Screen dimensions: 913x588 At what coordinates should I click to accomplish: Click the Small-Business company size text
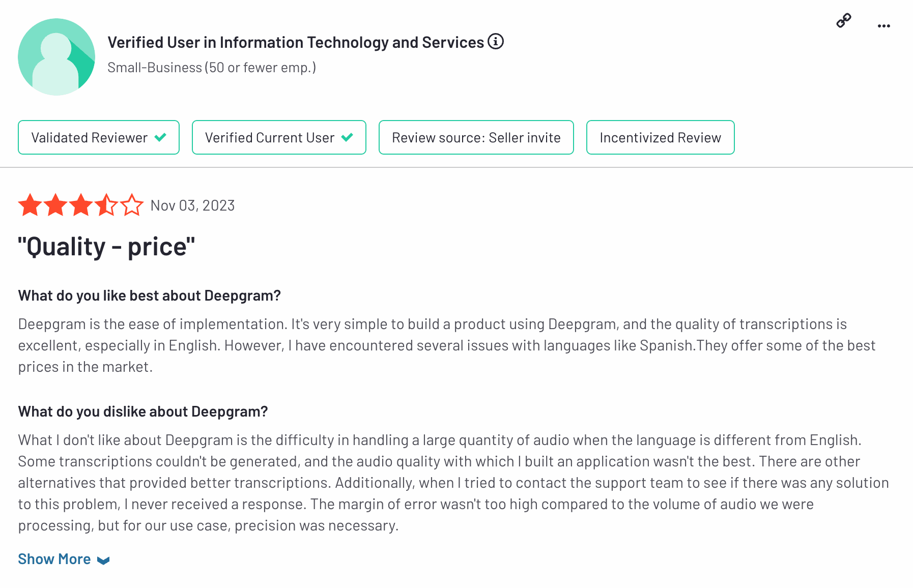pos(212,67)
